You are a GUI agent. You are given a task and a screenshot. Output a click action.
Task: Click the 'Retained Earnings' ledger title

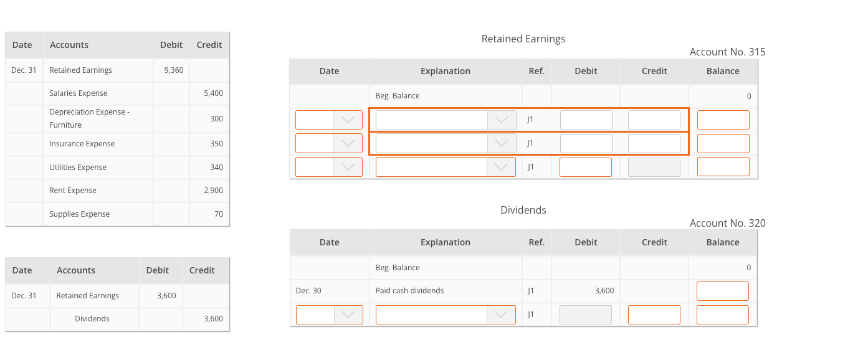coord(523,39)
